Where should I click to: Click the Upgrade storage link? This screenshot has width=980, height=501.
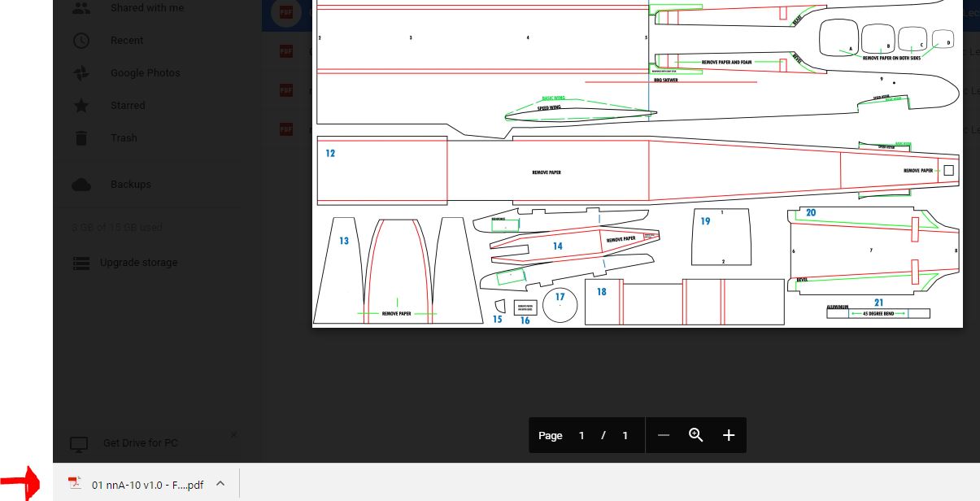click(137, 263)
